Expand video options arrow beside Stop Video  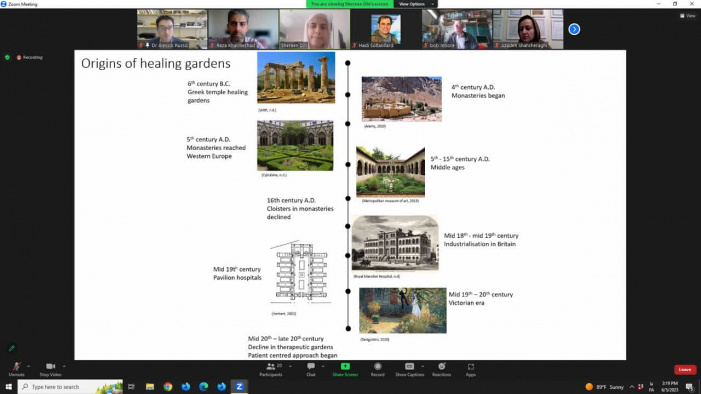(x=64, y=366)
